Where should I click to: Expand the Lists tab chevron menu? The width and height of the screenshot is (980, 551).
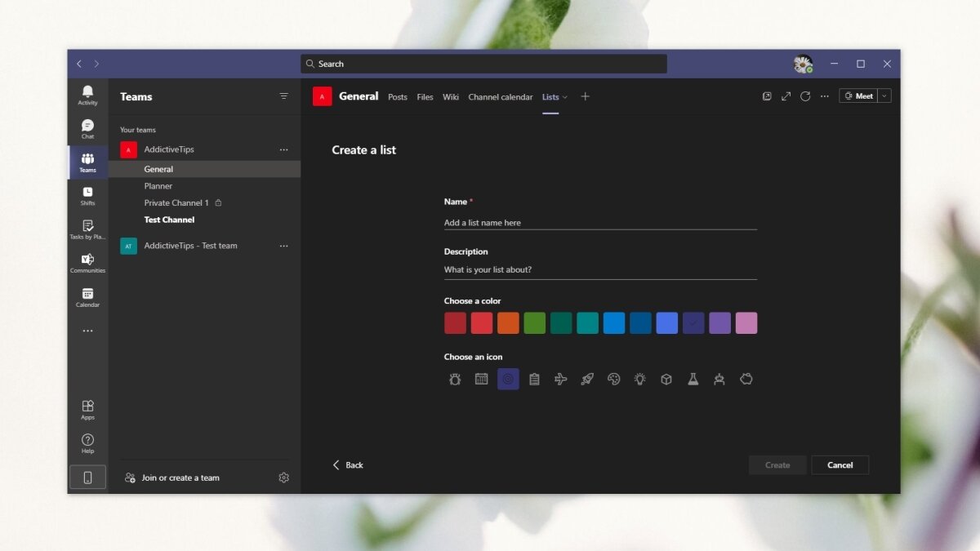[x=565, y=96]
